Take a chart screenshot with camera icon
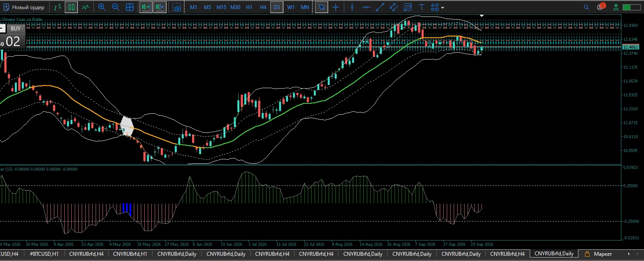This screenshot has width=644, height=261. pos(177,7)
